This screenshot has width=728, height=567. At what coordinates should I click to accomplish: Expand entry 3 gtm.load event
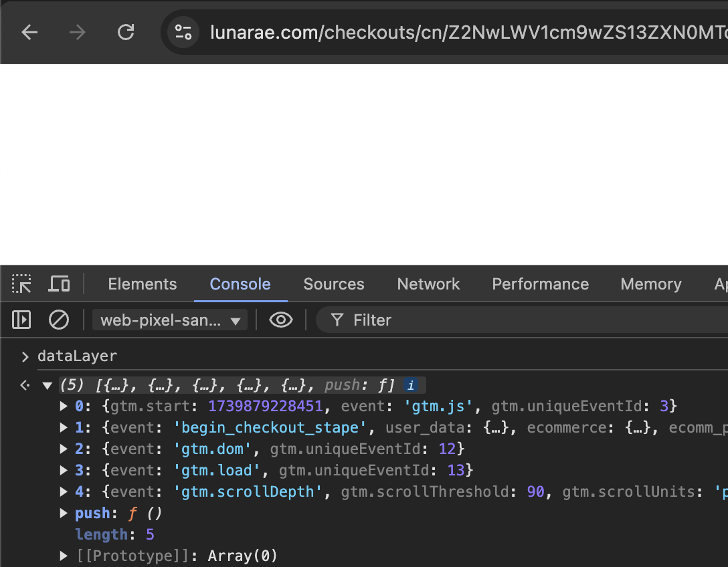click(x=64, y=471)
